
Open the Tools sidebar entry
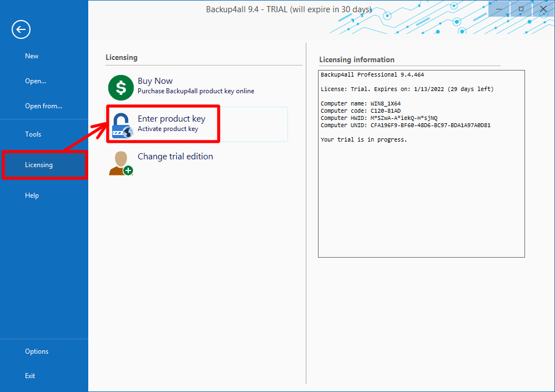33,134
